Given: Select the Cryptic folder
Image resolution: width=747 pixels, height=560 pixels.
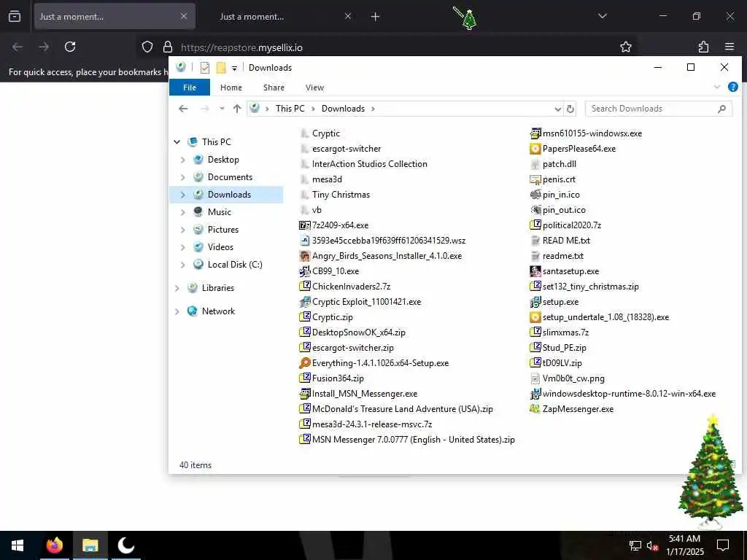Looking at the screenshot, I should (x=325, y=133).
